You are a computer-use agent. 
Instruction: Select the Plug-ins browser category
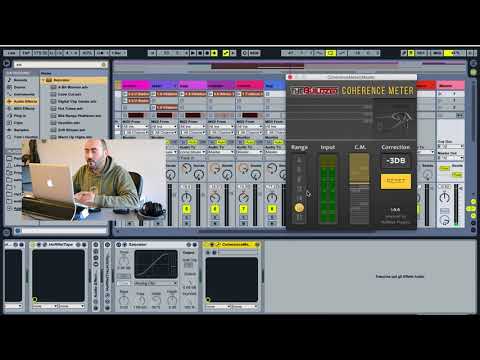coord(20,116)
